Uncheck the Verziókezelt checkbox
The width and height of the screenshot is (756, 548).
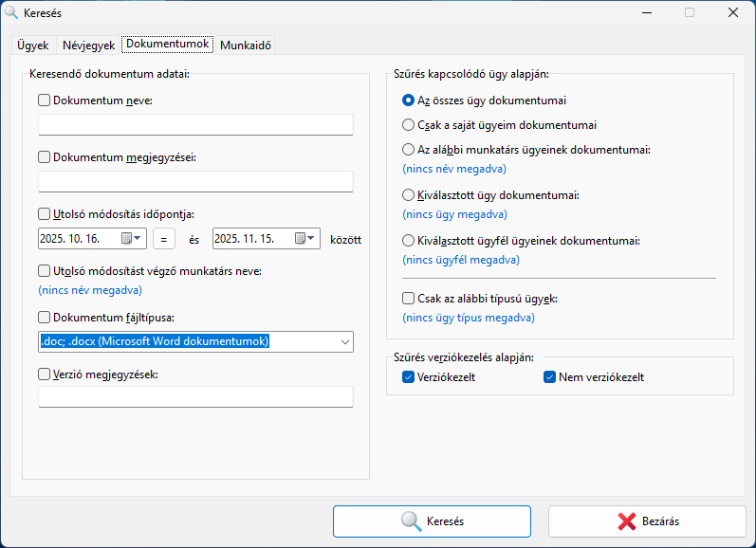tap(409, 377)
